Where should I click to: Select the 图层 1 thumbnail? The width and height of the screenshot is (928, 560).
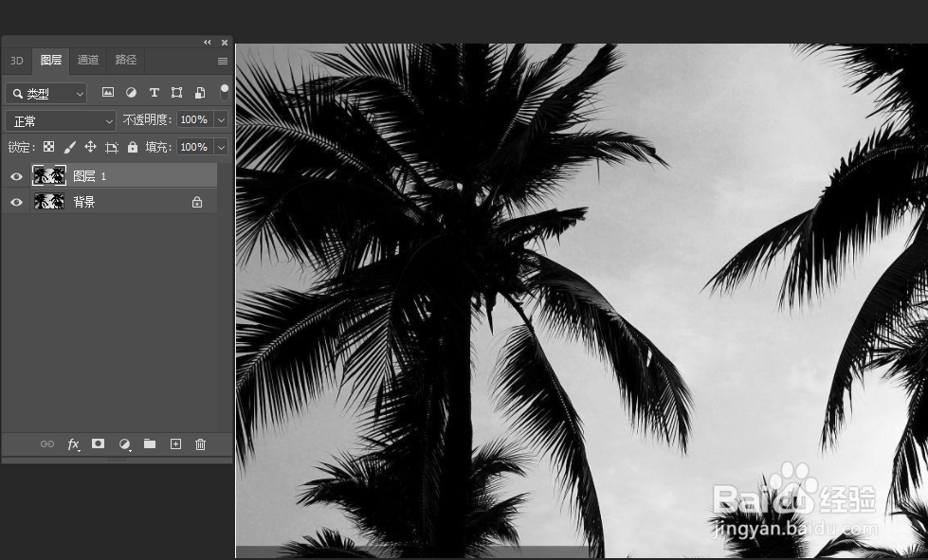[x=49, y=175]
